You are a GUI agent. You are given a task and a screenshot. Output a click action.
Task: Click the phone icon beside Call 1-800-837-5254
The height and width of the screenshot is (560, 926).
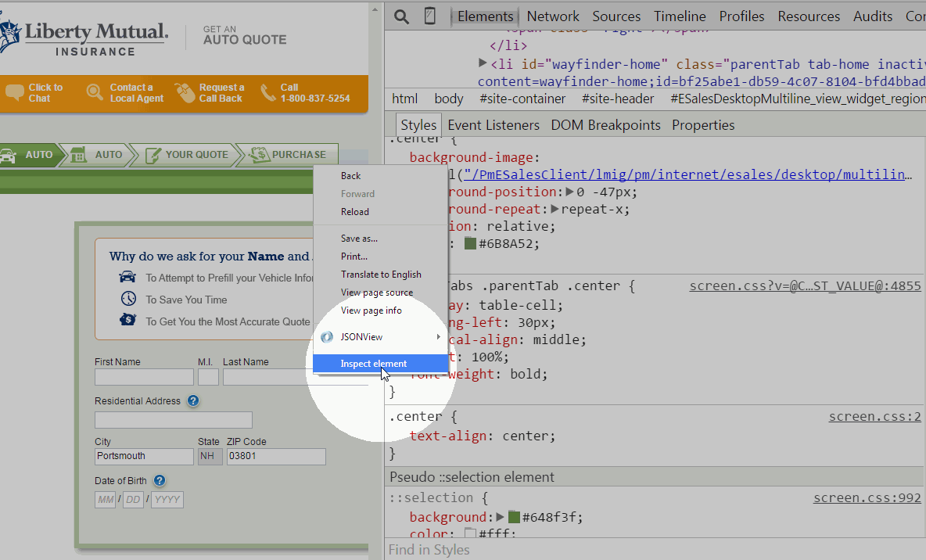[269, 92]
